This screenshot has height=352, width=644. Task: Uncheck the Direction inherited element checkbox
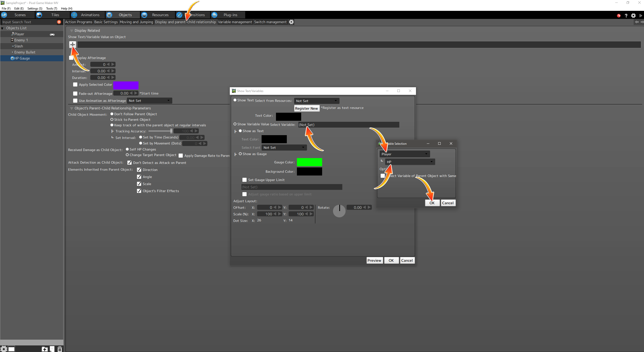click(139, 170)
